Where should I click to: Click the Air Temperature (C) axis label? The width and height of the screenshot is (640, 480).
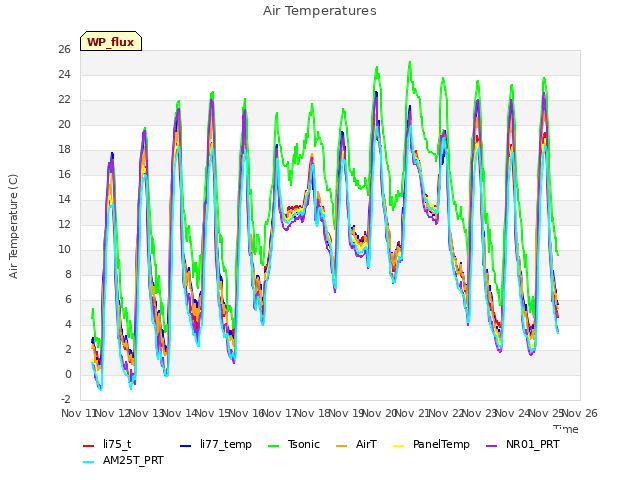click(x=13, y=226)
